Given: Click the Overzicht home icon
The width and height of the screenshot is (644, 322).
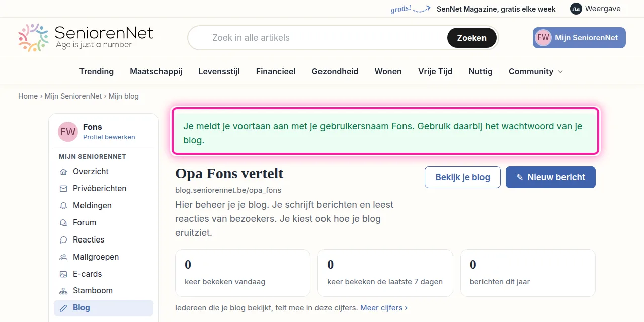Looking at the screenshot, I should [x=63, y=172].
